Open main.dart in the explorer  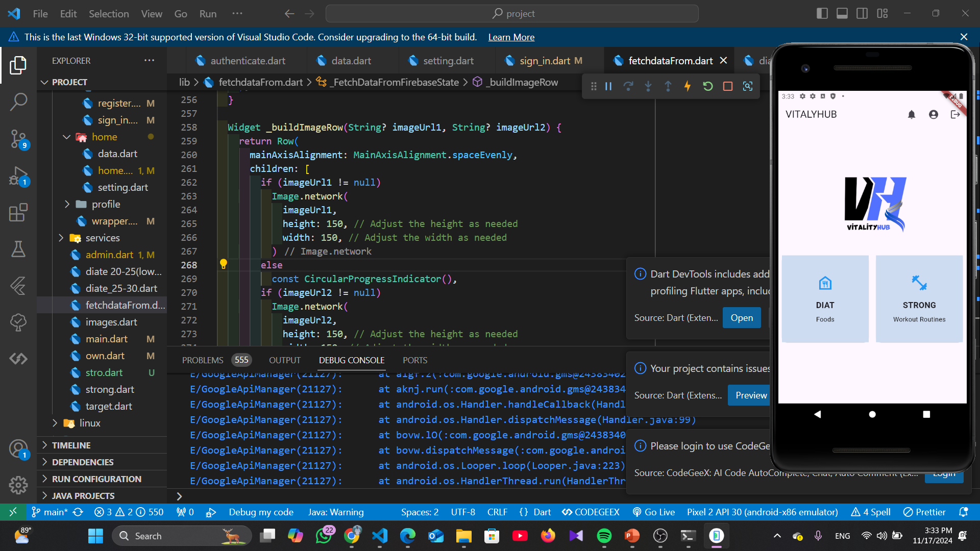coord(107,339)
